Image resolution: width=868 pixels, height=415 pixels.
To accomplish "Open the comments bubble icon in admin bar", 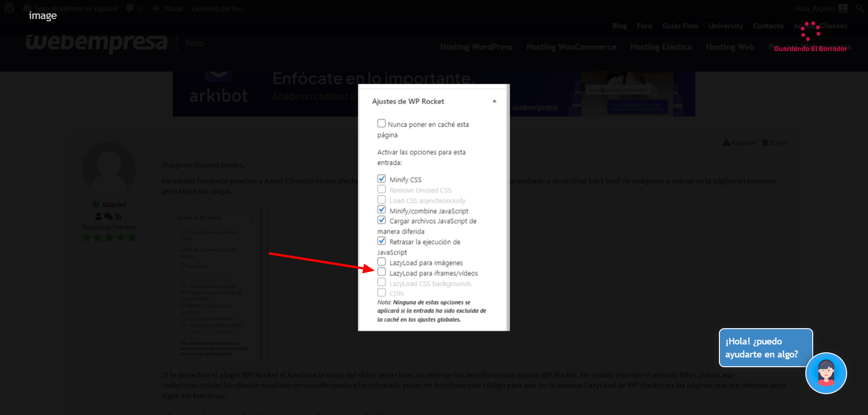I will 131,8.
